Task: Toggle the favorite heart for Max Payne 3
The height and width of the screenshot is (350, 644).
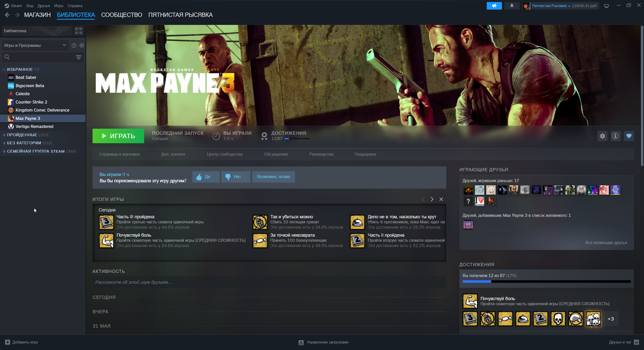Action: click(629, 136)
